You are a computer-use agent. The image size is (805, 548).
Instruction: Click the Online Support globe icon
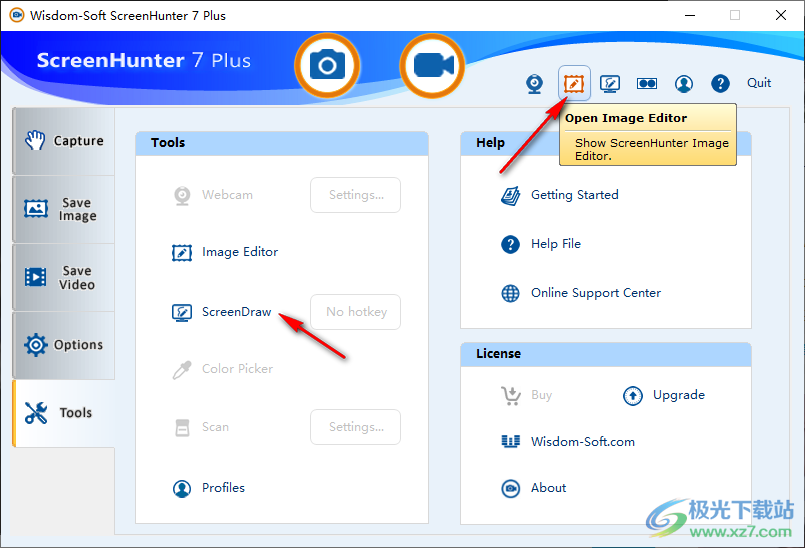tap(510, 293)
